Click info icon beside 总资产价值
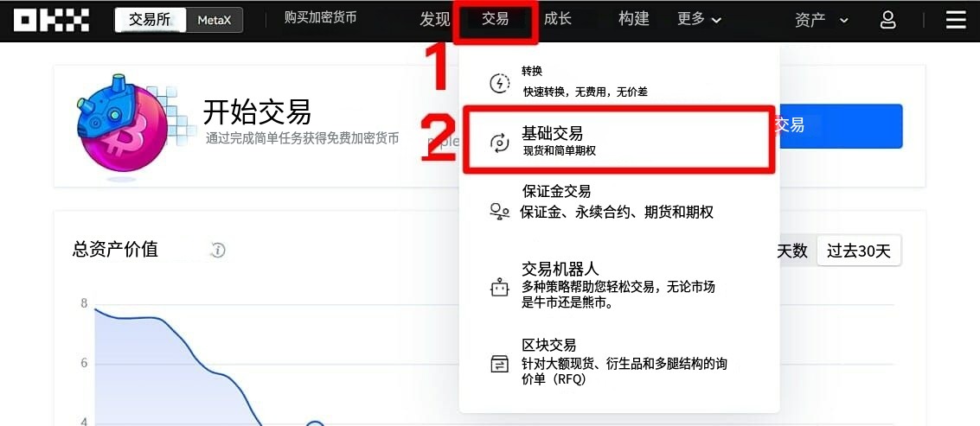The height and width of the screenshot is (426, 980). (x=217, y=251)
